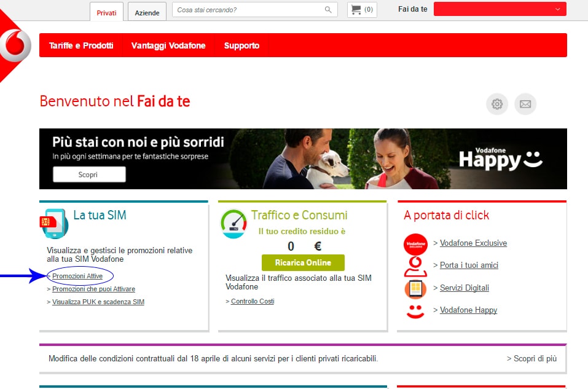Click the Vodafone logo
Viewport: 588px width, 389px height.
[15, 45]
